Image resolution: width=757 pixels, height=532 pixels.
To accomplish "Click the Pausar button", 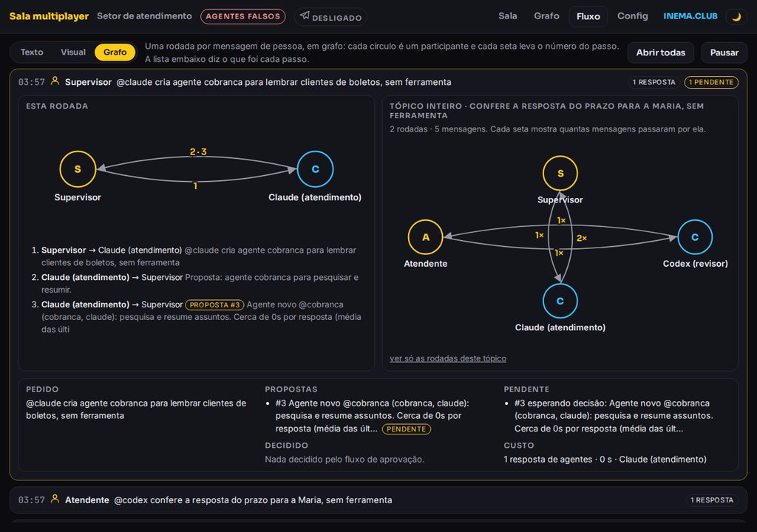I will 724,52.
